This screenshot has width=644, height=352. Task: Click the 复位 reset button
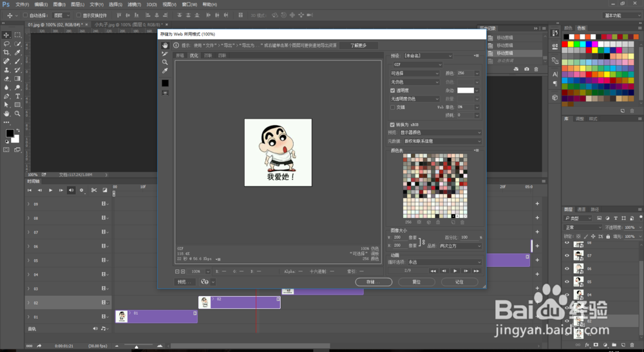pyautogui.click(x=417, y=282)
